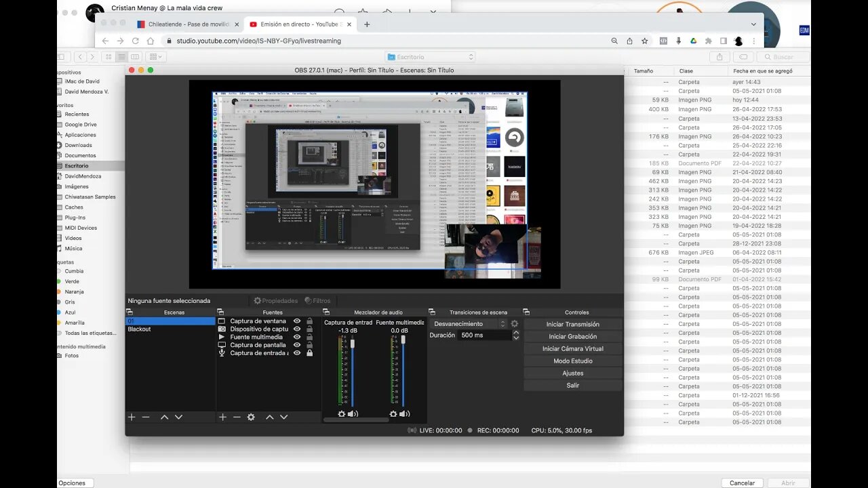The width and height of the screenshot is (868, 488).
Task: Go back in the Finder window
Action: (81, 57)
